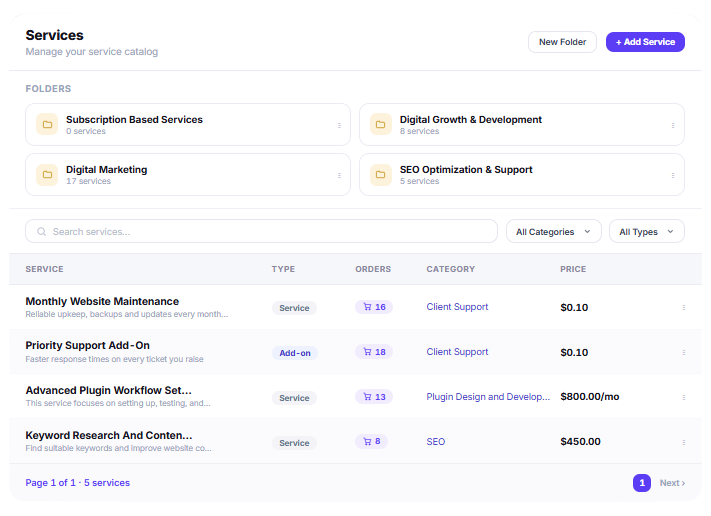Click the '8 services' count text

419,131
